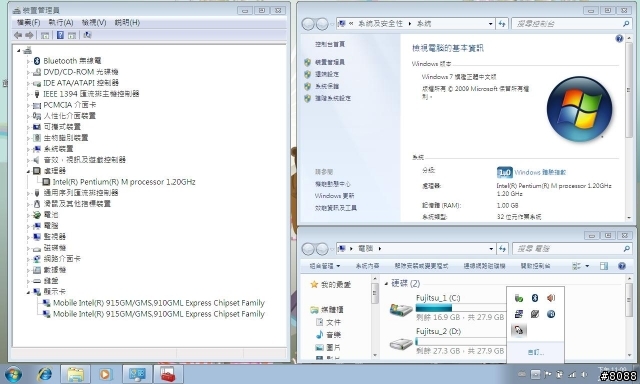The image size is (640, 384).
Task: Click the 自訂... link in tray popup
Action: pos(536,352)
